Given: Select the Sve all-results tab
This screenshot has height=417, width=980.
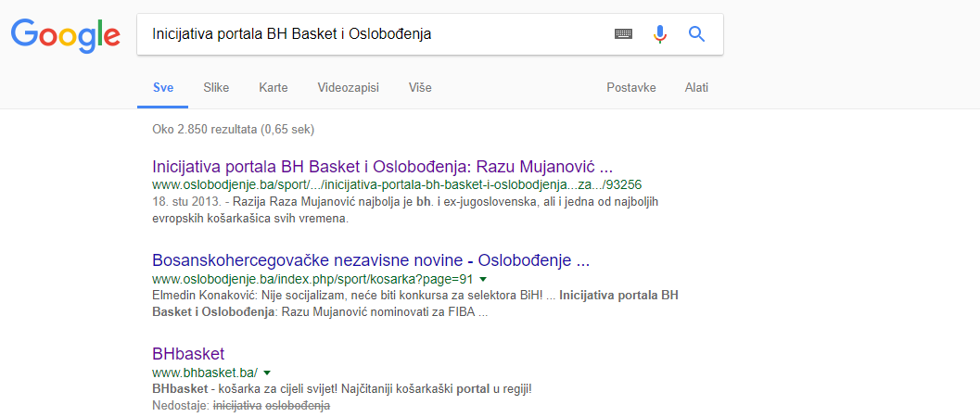Looking at the screenshot, I should [163, 87].
